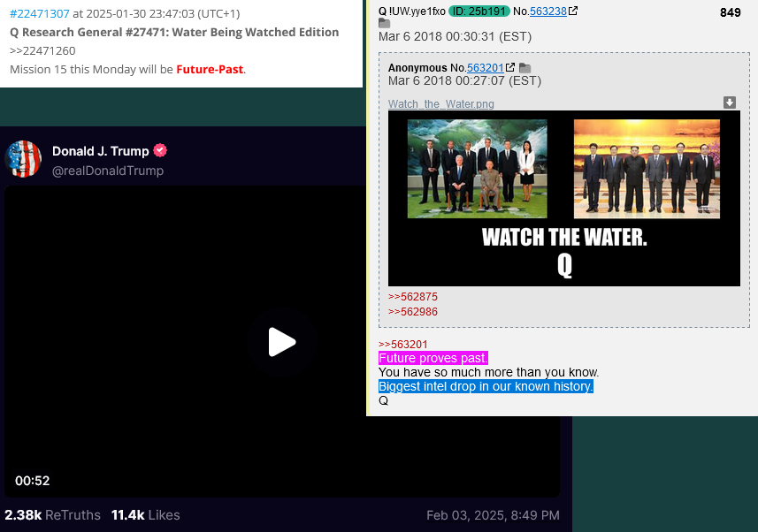The image size is (758, 532).
Task: Play the Trump video
Action: click(x=282, y=342)
